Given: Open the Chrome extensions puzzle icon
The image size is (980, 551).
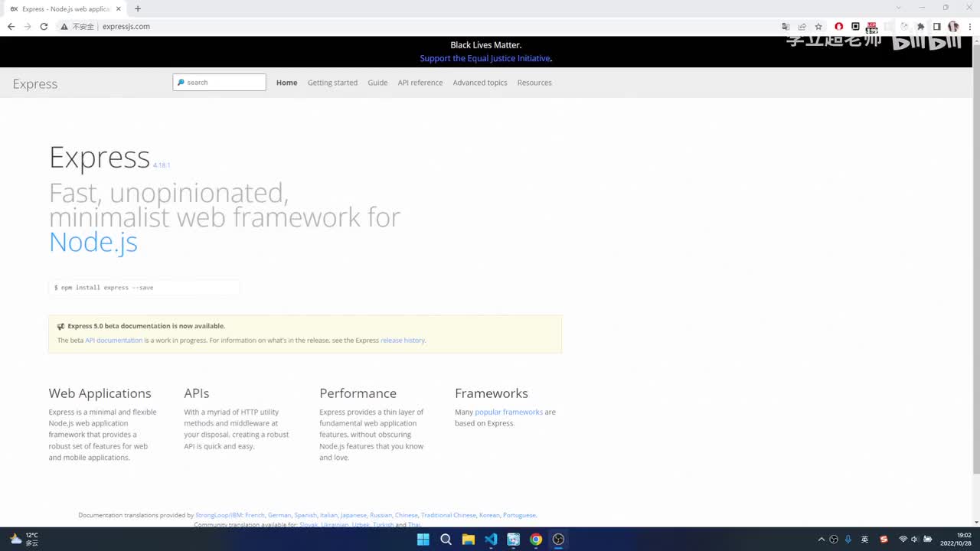Looking at the screenshot, I should [x=921, y=26].
